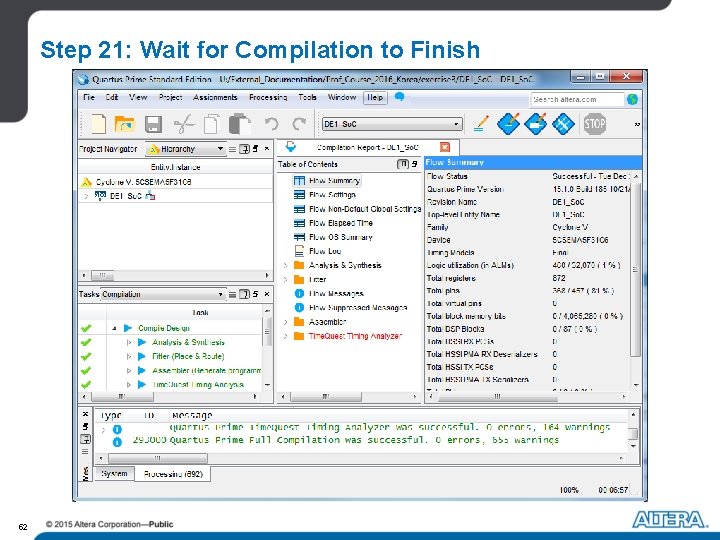Open the Tasks Compilation dropdown
This screenshot has width=720, height=540.
(163, 294)
